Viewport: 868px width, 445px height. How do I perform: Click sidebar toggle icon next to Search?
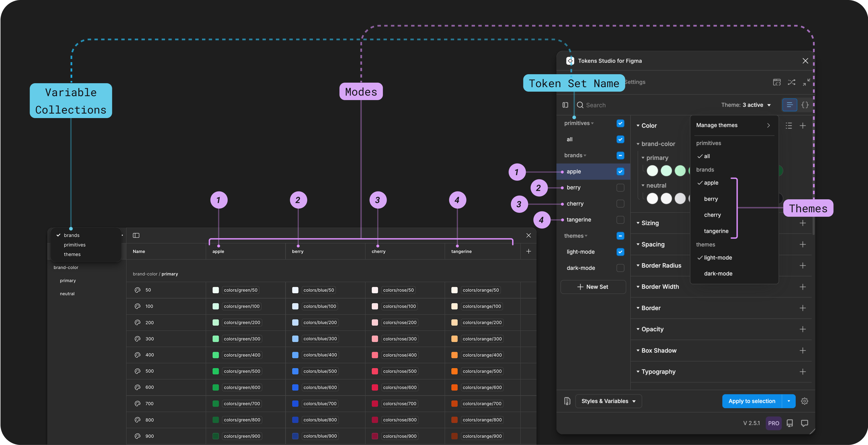(566, 105)
